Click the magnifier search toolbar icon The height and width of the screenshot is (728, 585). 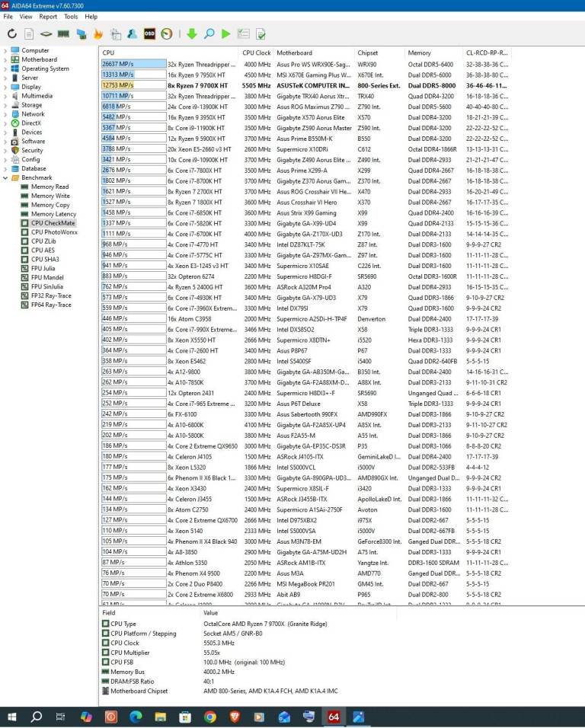coord(209,34)
